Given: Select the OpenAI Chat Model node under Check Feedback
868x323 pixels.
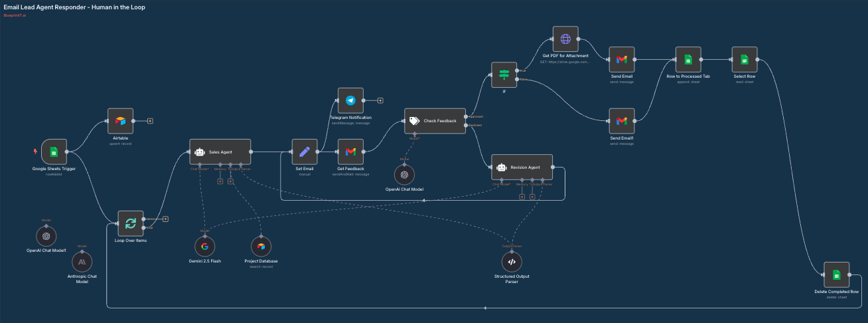Looking at the screenshot, I should [404, 175].
